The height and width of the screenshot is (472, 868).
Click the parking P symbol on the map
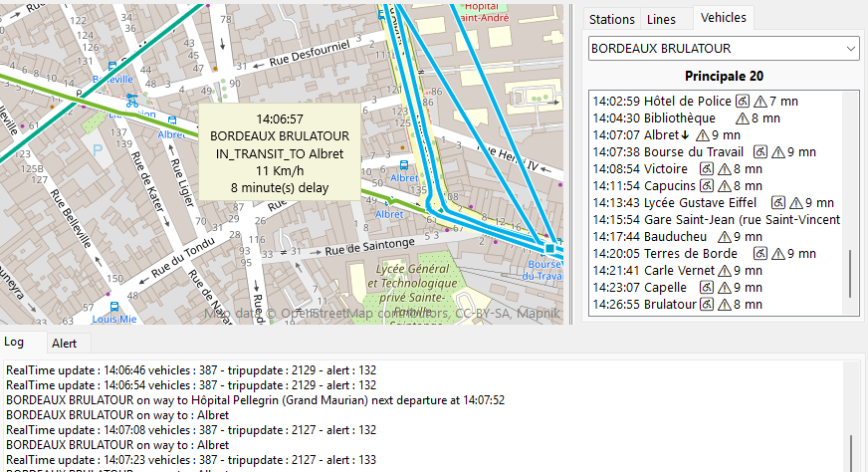coord(97,149)
